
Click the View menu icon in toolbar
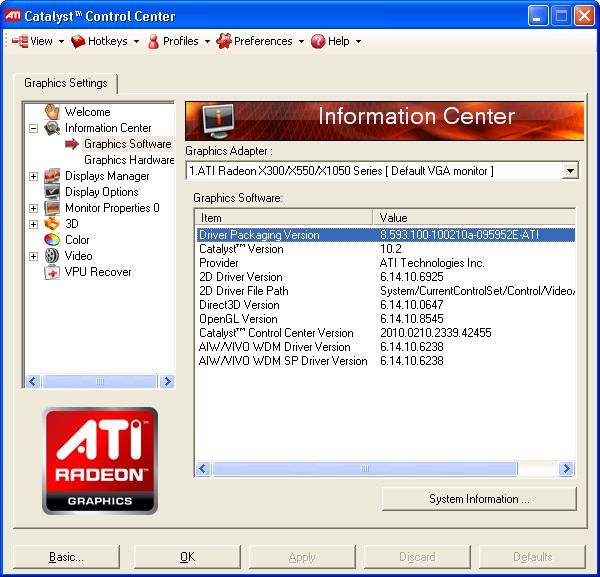[x=20, y=41]
